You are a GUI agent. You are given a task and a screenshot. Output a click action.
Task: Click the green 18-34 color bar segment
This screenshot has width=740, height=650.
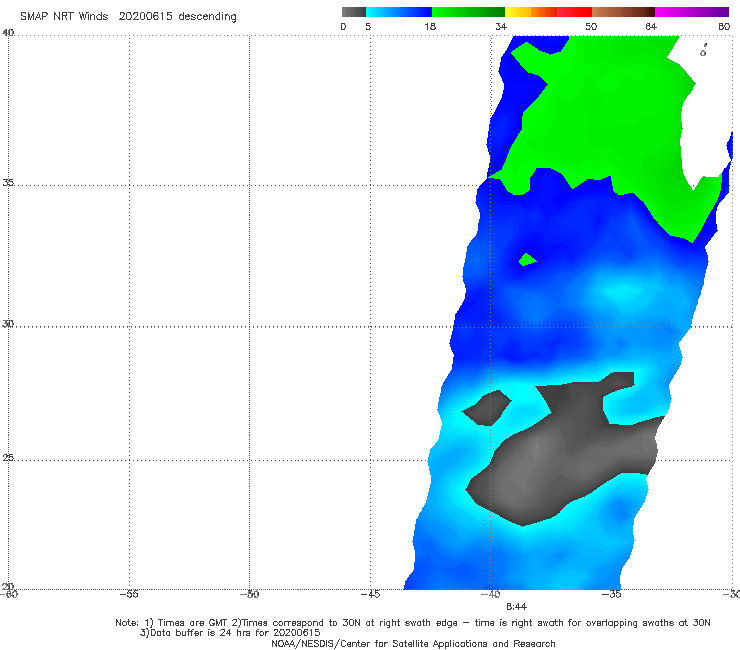point(468,12)
